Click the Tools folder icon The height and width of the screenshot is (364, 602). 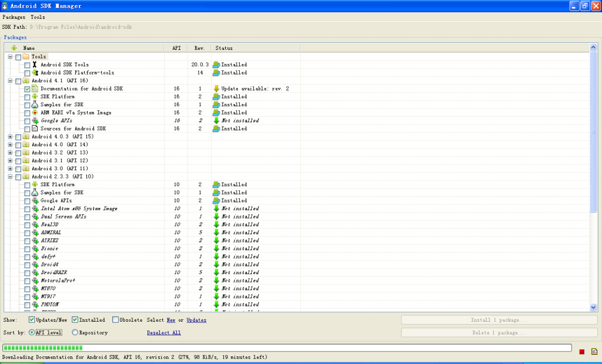coord(26,56)
